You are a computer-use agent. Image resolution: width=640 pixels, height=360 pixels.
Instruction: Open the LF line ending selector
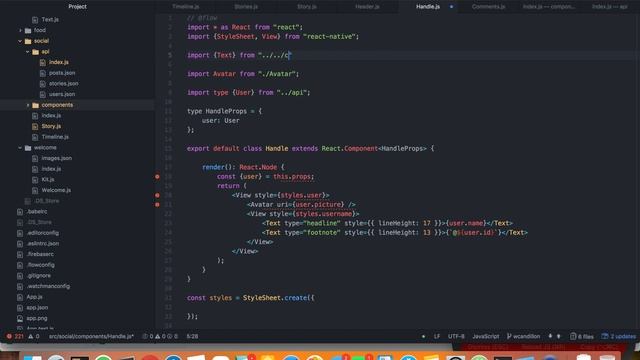(437, 336)
